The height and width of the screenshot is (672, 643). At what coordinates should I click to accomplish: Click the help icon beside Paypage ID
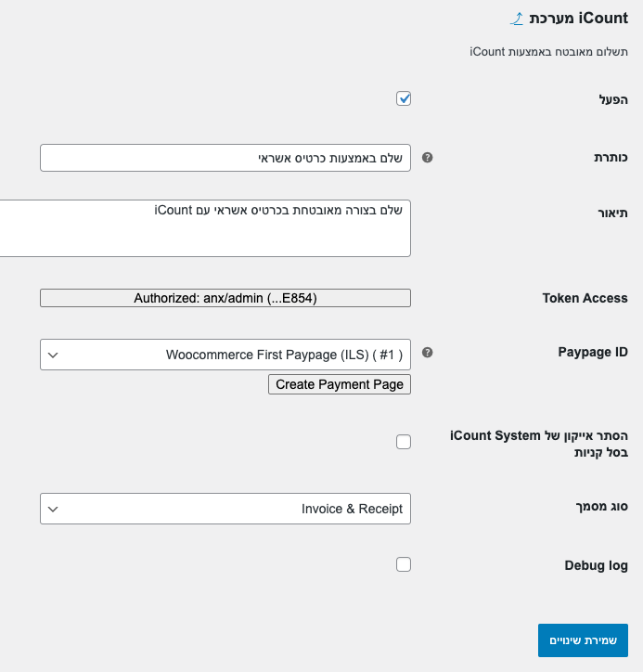point(427,353)
